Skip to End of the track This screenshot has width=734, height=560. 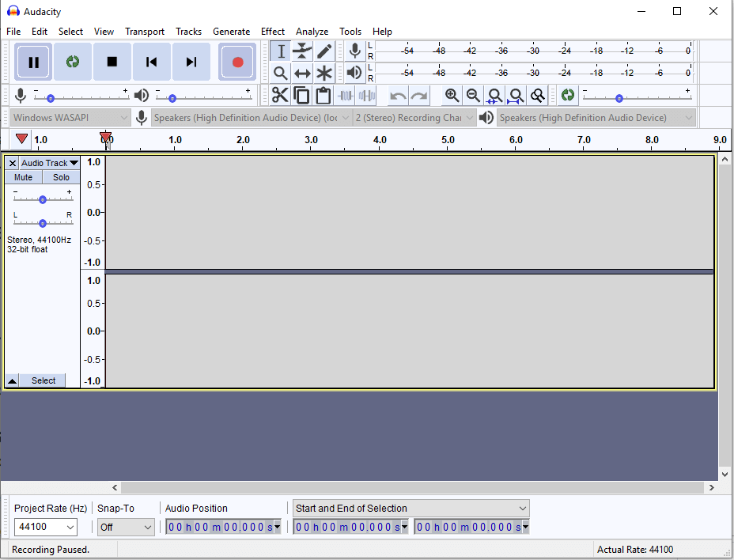pos(191,62)
